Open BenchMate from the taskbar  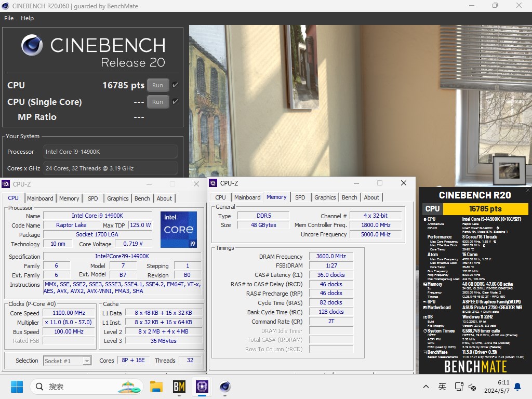coord(179,387)
